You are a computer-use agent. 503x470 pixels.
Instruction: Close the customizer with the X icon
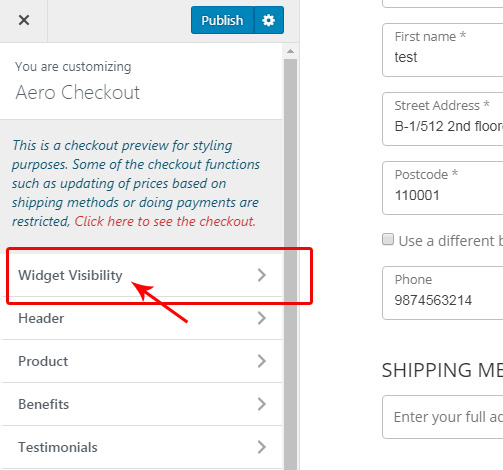tap(24, 20)
